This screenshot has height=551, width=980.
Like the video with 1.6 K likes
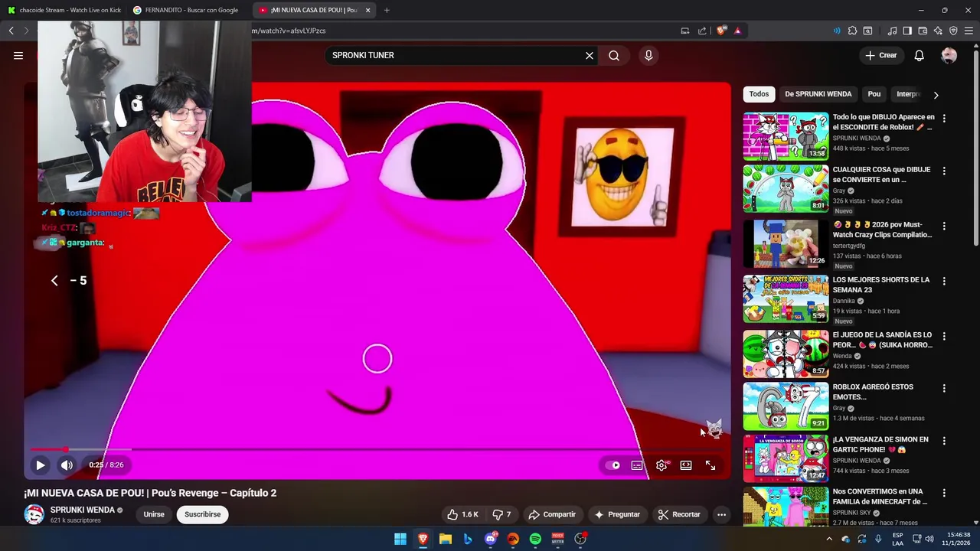point(462,514)
